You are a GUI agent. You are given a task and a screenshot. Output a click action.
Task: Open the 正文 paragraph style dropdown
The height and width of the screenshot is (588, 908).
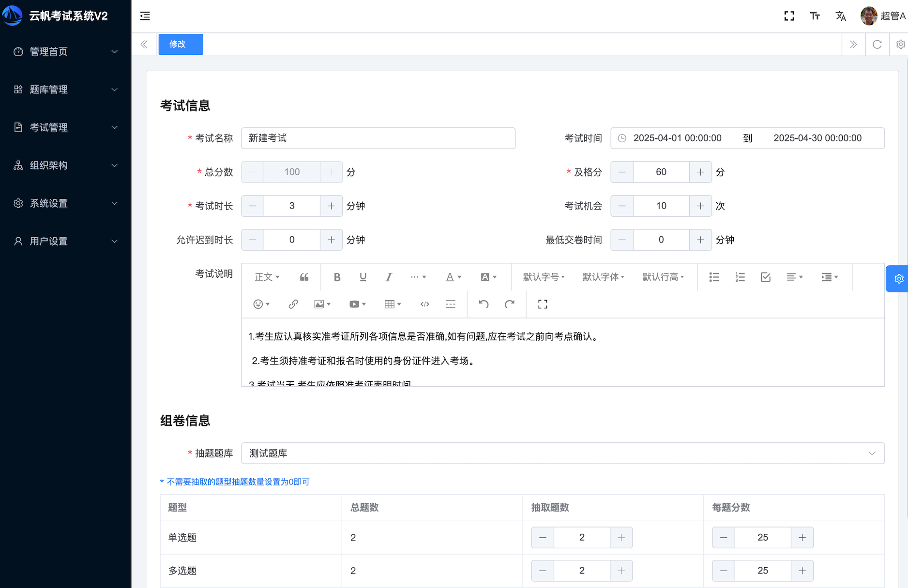click(x=267, y=277)
